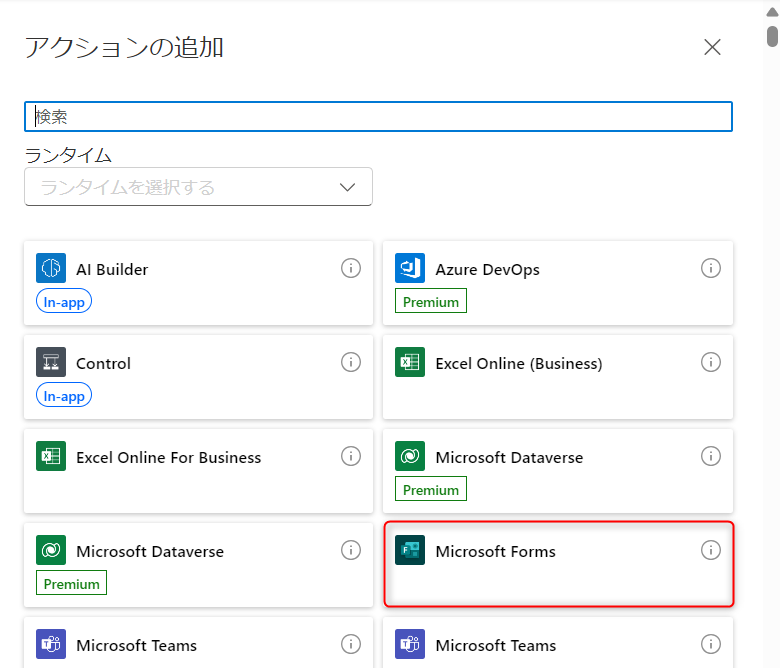Select the right-column Microsoft Dataverse Premium connector
The width and height of the screenshot is (780, 668).
coord(509,457)
